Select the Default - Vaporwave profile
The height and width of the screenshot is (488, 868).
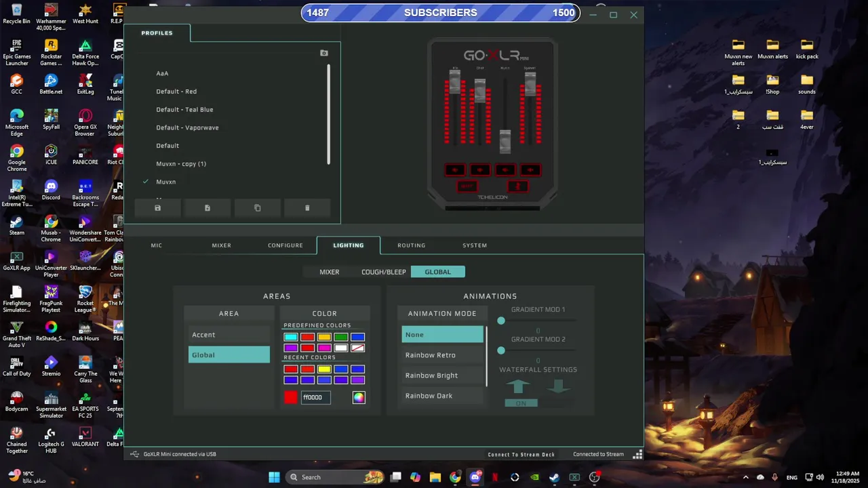[187, 127]
